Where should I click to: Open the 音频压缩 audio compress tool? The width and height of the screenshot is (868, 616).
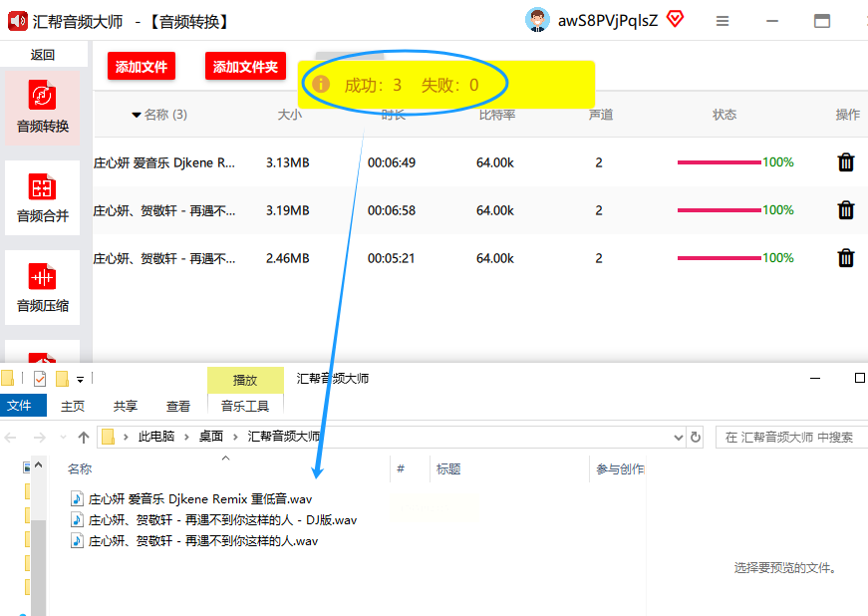point(42,287)
